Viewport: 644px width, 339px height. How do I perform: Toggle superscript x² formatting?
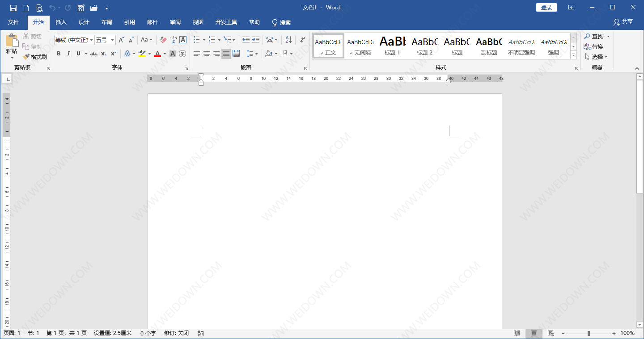click(114, 54)
